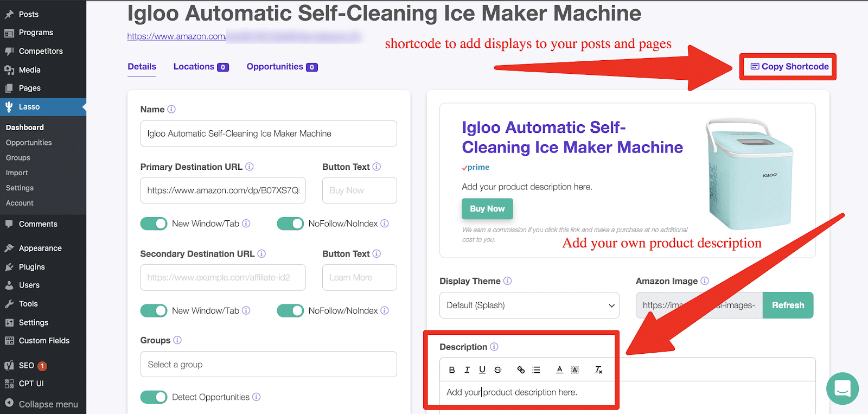868x414 pixels.
Task: Show info for Primary Destination URL
Action: click(x=250, y=167)
